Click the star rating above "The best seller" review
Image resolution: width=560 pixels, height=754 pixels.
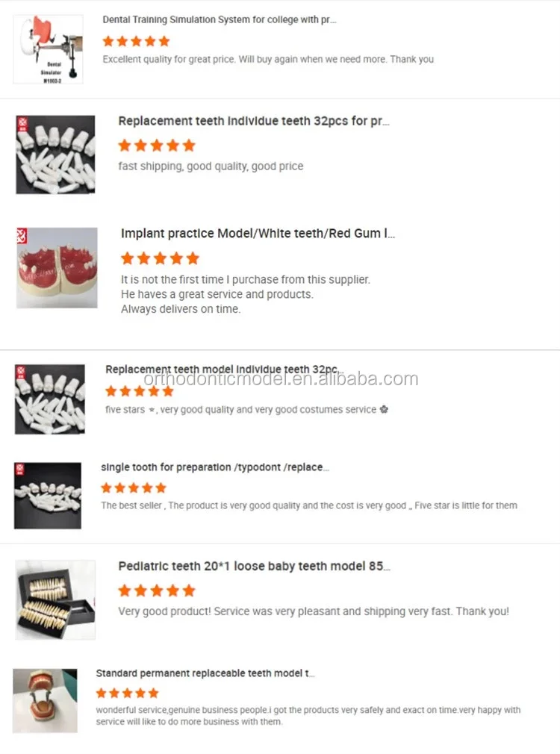[x=134, y=487]
